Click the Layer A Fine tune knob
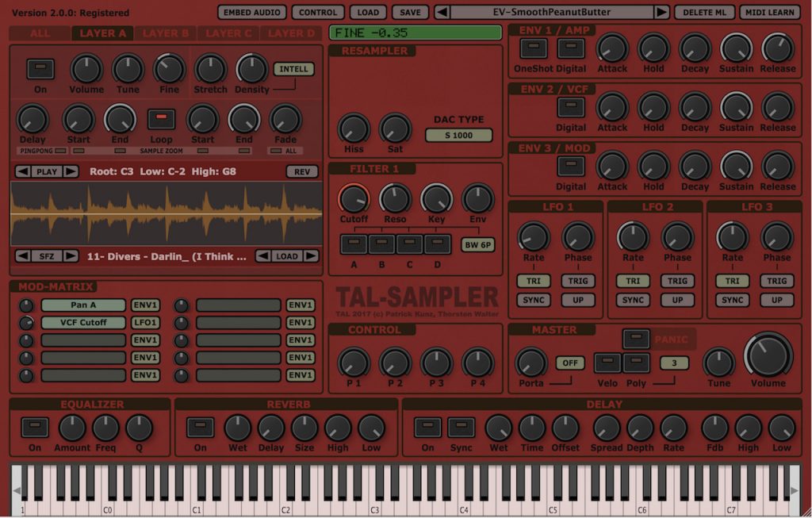This screenshot has height=518, width=812. (170, 69)
